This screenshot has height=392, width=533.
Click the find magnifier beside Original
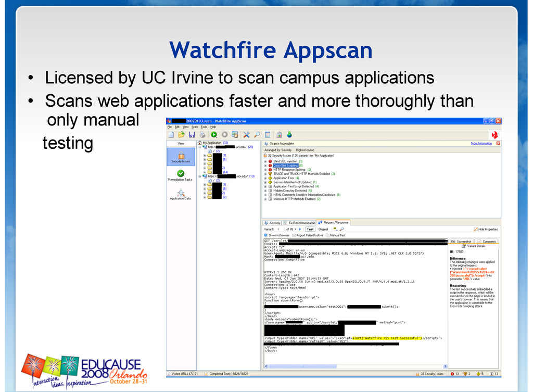pos(342,229)
